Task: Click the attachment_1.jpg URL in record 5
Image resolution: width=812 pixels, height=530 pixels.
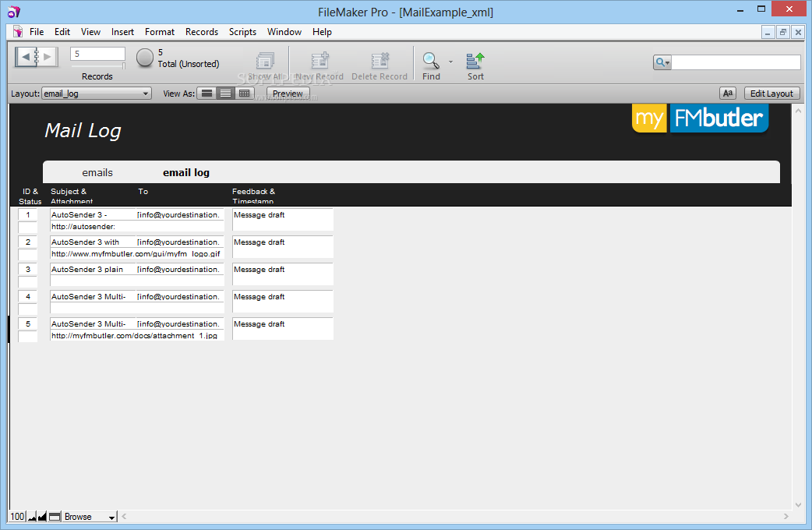Action: (x=137, y=336)
